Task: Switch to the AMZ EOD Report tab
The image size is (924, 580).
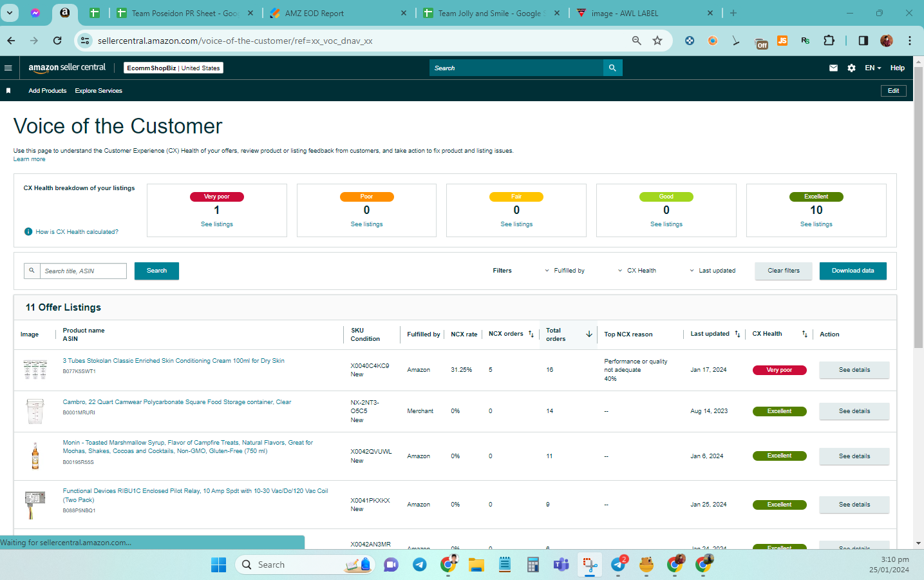Action: pos(338,13)
